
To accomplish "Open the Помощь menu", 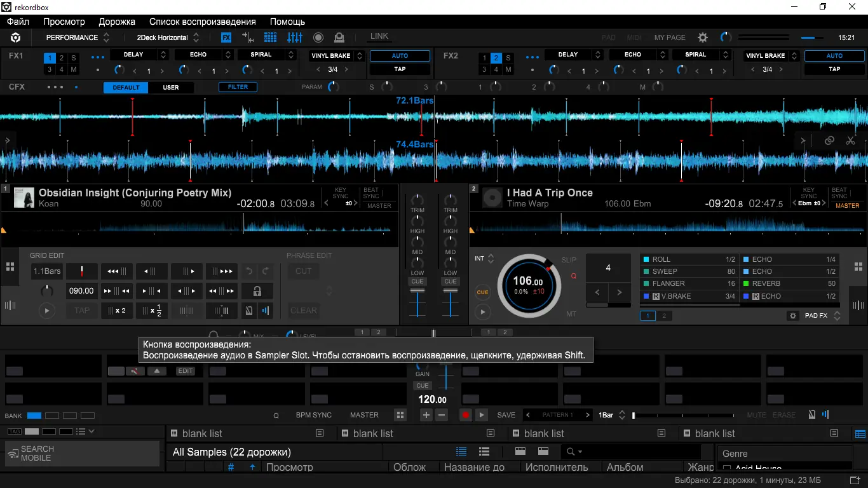I will tap(288, 22).
